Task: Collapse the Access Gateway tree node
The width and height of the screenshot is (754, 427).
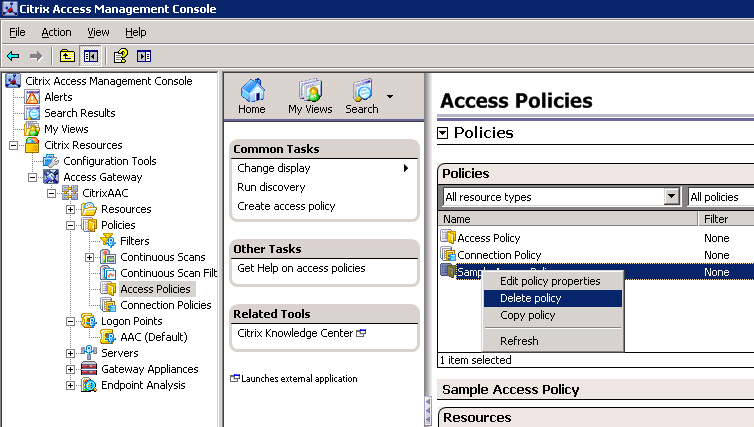Action: tap(32, 177)
